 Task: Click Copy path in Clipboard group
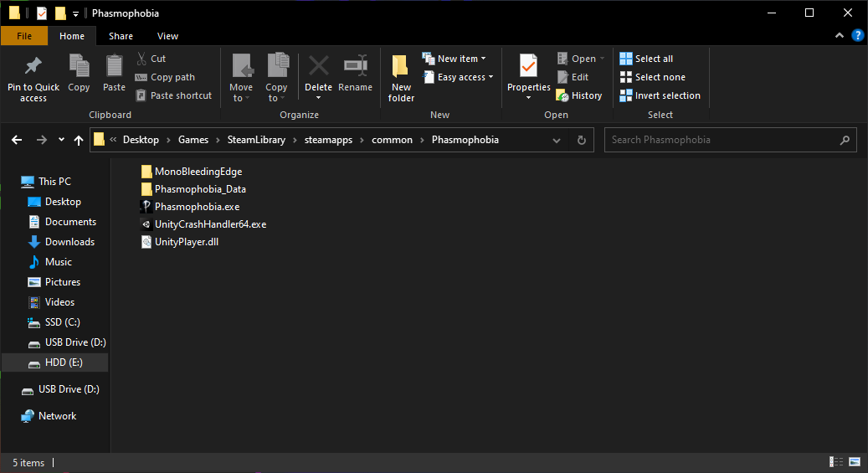point(166,77)
